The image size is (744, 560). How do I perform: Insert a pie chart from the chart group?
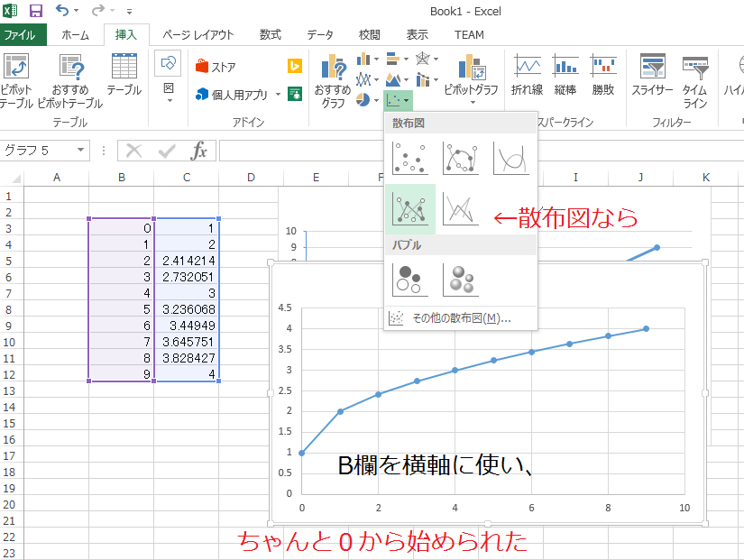point(362,98)
